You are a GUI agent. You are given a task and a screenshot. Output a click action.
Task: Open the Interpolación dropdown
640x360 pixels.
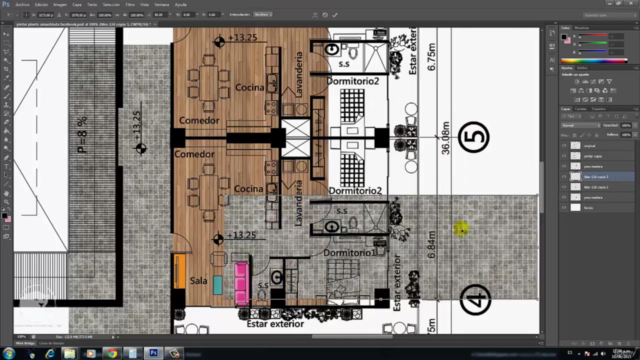click(262, 14)
